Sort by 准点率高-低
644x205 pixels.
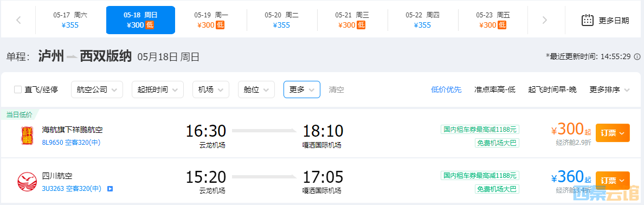click(494, 89)
